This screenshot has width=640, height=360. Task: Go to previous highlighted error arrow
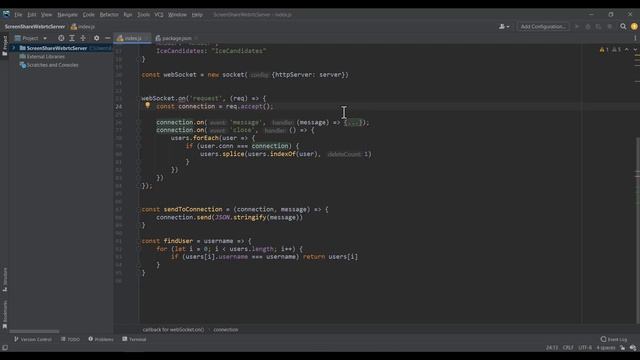click(627, 49)
